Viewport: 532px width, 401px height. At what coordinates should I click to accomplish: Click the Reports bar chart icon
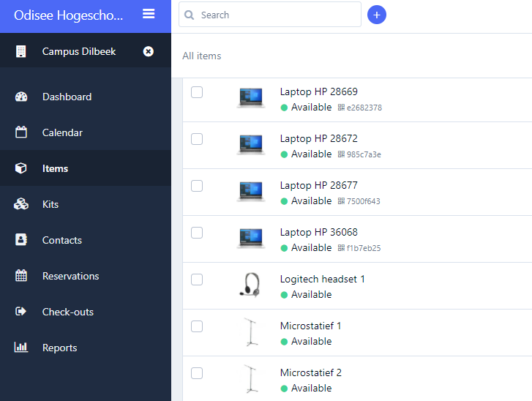21,347
